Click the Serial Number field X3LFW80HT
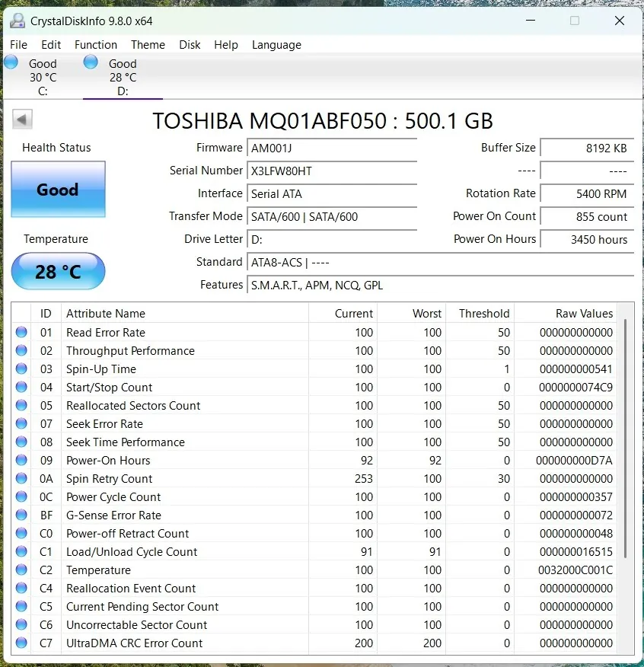Viewport: 644px width, 667px height. pos(332,171)
